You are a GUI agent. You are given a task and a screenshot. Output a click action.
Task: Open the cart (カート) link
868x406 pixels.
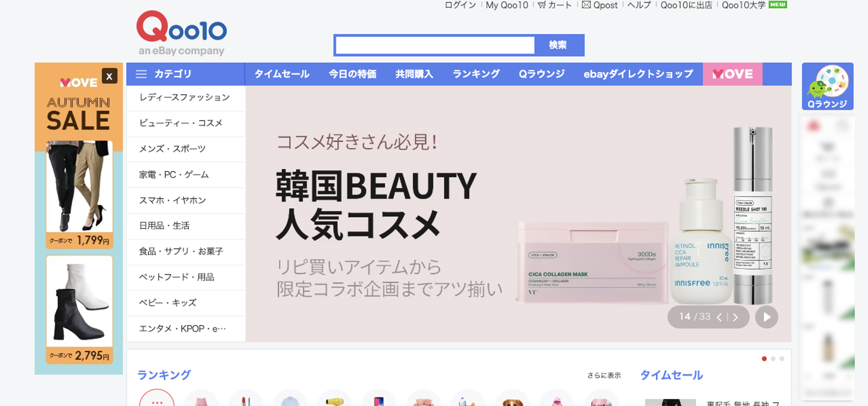click(555, 5)
